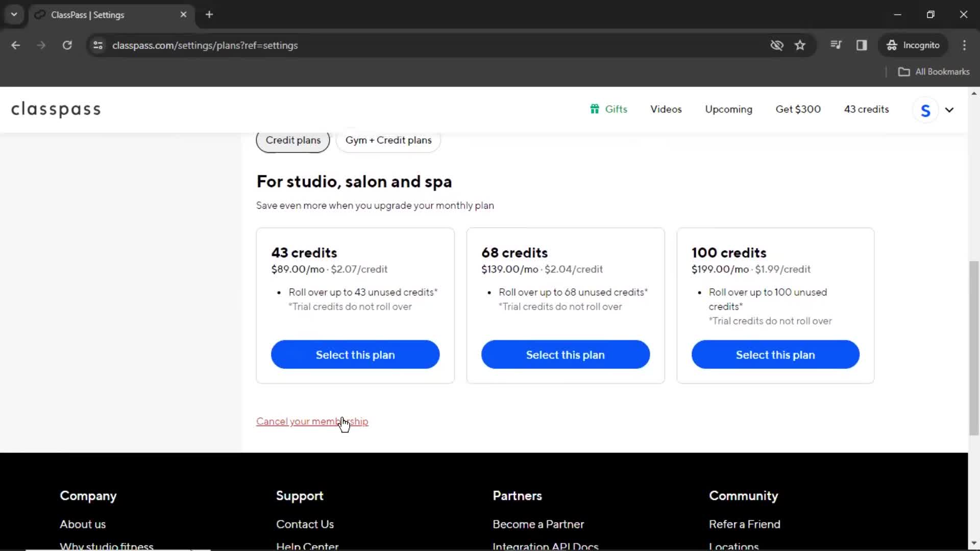Viewport: 980px width, 551px height.
Task: Bookmark this page with the star icon
Action: 800,45
